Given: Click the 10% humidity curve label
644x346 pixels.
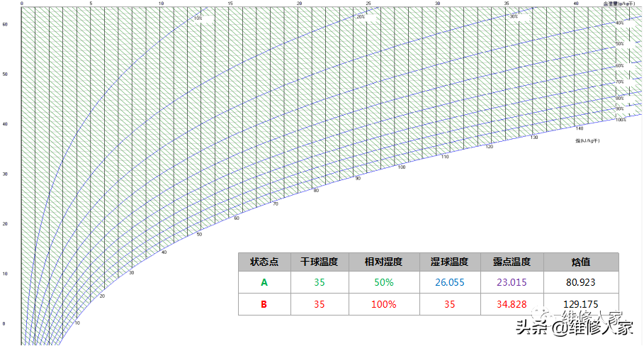Looking at the screenshot, I should (x=198, y=18).
